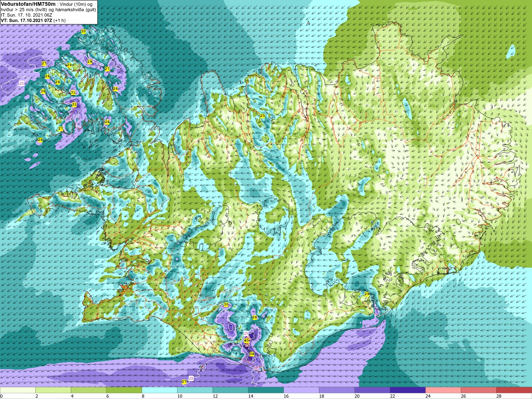
Task: Click the Veðurstofan/HM750m title text
Action: 28,4
